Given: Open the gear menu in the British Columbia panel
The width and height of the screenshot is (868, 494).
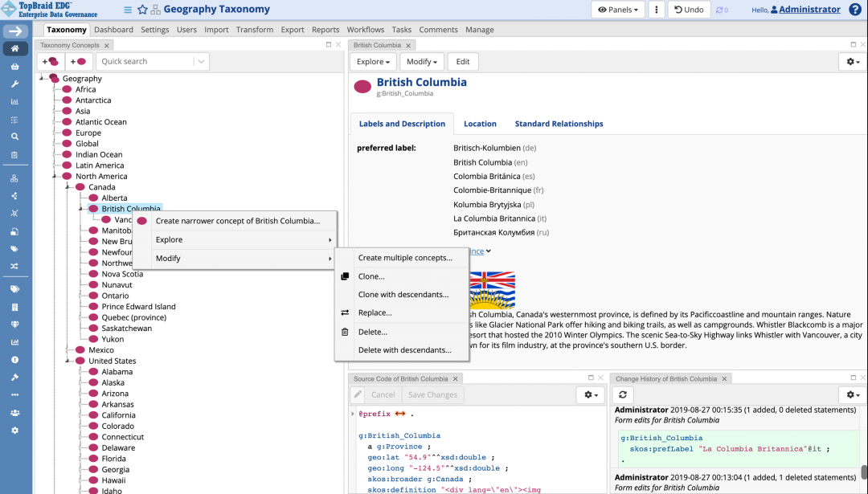Looking at the screenshot, I should (x=851, y=61).
